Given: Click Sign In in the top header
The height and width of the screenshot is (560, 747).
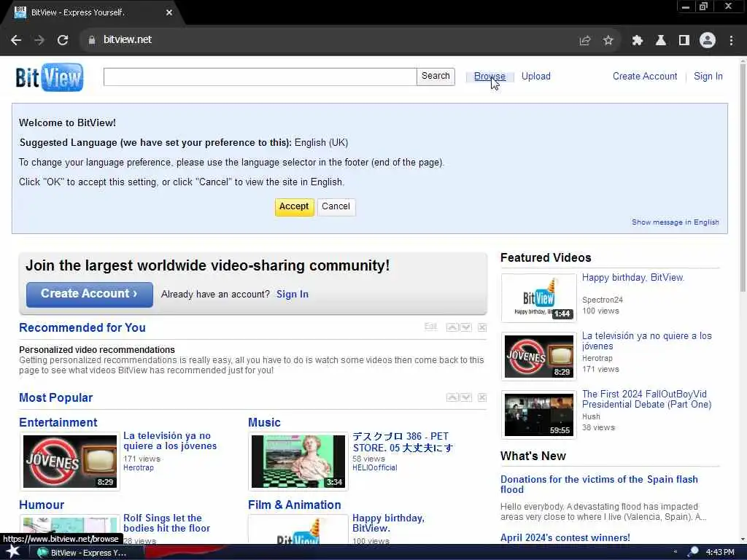Looking at the screenshot, I should click(x=708, y=76).
